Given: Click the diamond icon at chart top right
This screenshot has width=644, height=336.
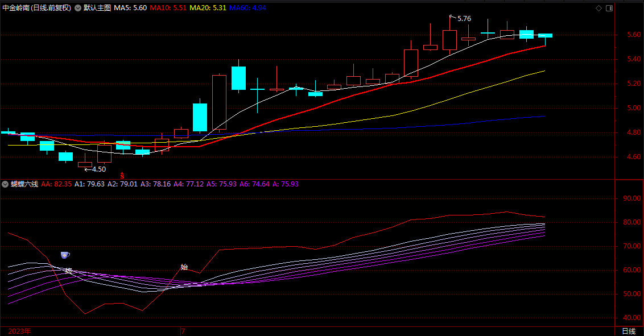Looking at the screenshot, I should point(598,8).
